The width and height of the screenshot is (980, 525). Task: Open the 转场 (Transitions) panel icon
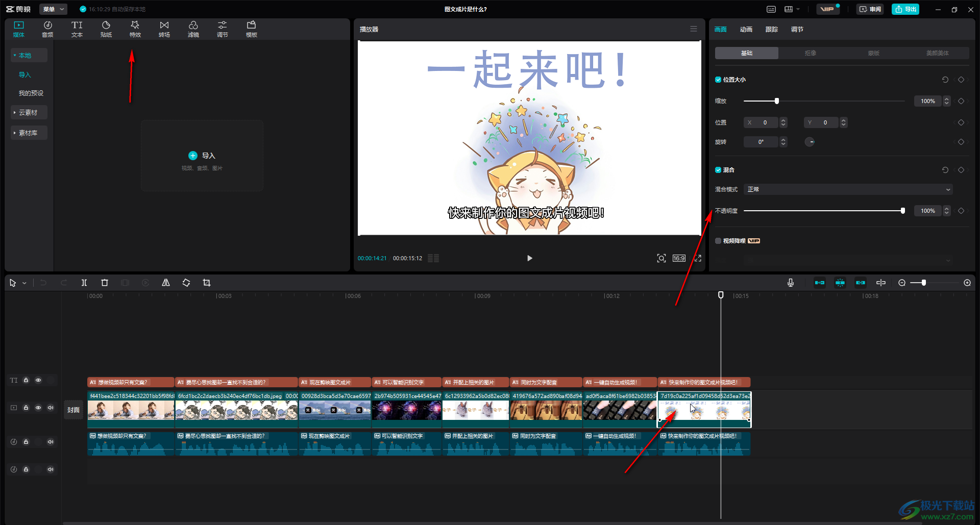tap(164, 29)
